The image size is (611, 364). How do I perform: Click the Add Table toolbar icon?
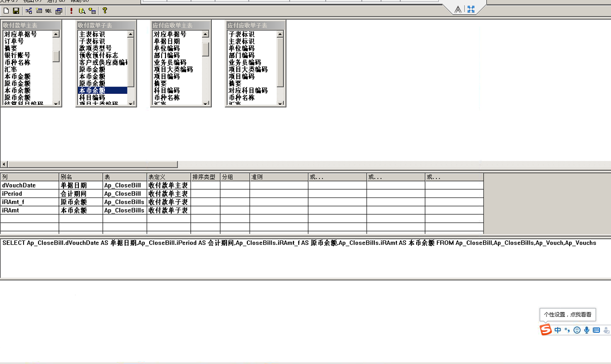92,11
